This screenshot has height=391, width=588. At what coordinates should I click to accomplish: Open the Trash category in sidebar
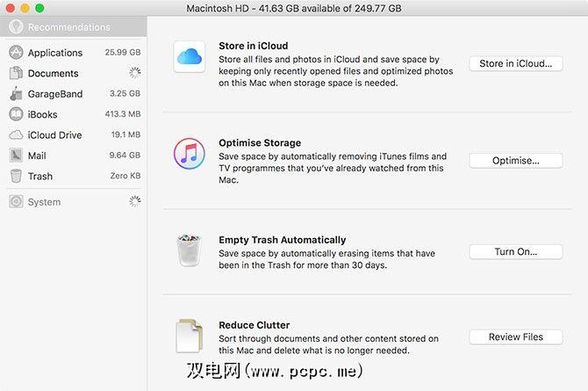tap(74, 176)
